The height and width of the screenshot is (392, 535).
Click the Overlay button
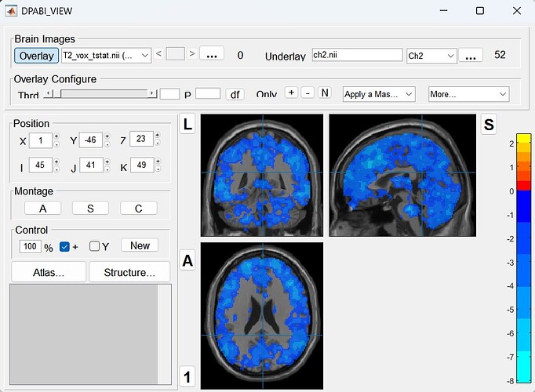coord(37,56)
